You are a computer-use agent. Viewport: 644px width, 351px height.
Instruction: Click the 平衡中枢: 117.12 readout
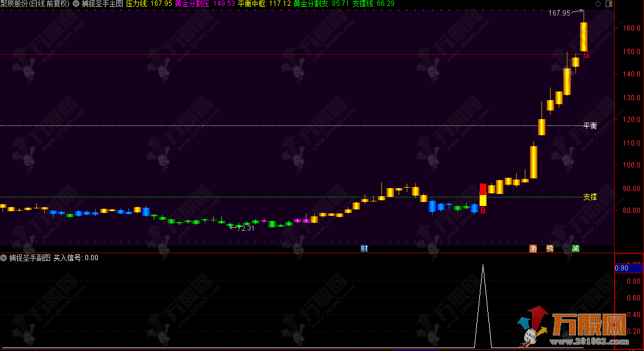[x=264, y=3]
